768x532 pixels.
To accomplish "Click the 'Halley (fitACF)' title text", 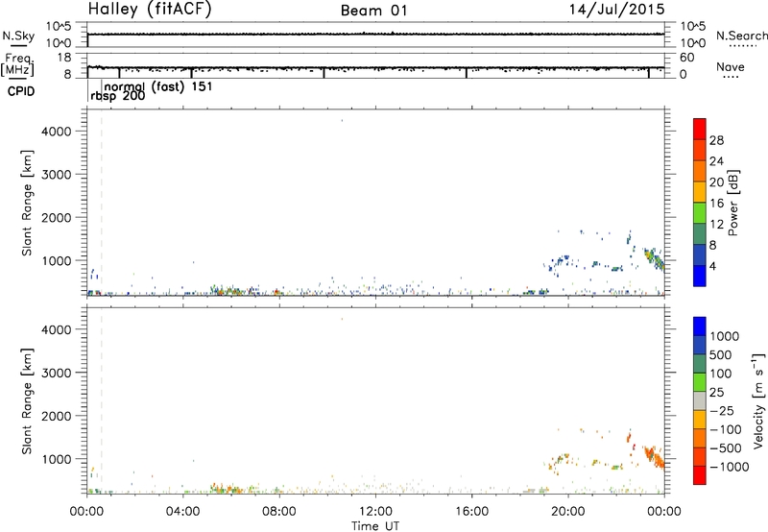I will [x=150, y=10].
